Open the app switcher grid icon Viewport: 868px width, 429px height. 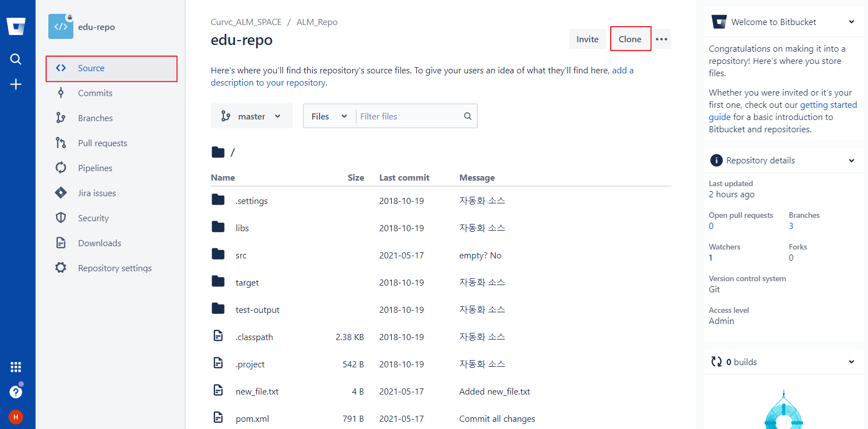point(16,367)
